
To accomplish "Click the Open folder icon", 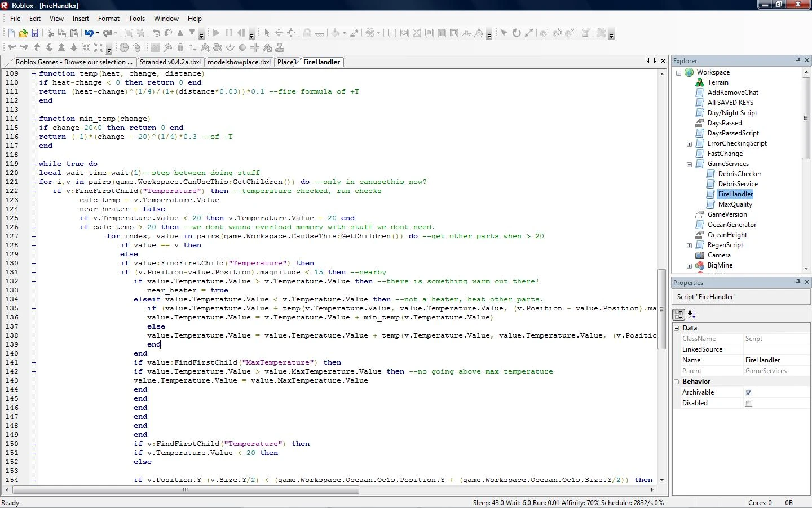I will click(23, 33).
